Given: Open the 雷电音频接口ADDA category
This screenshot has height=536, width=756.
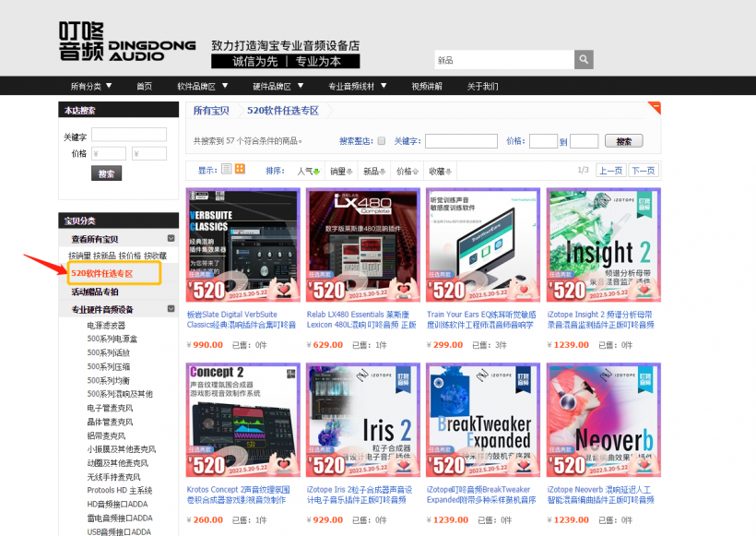Looking at the screenshot, I should 120,518.
